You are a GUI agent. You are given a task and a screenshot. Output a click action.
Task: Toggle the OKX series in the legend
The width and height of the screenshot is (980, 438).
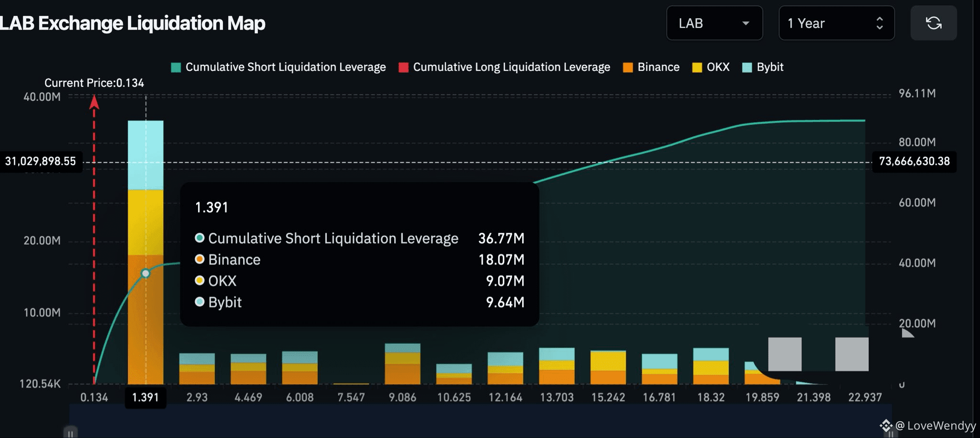[711, 67]
